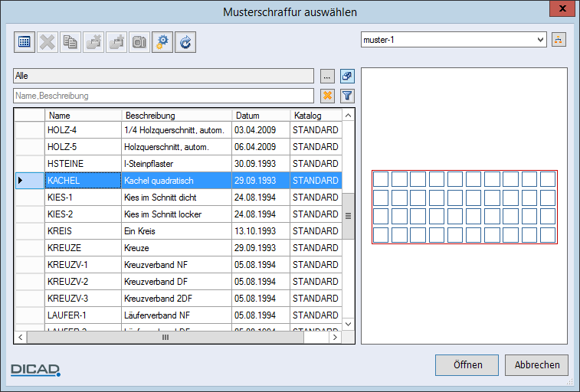Click the date cell 13.10.1993
The width and height of the screenshot is (580, 392).
coord(261,231)
